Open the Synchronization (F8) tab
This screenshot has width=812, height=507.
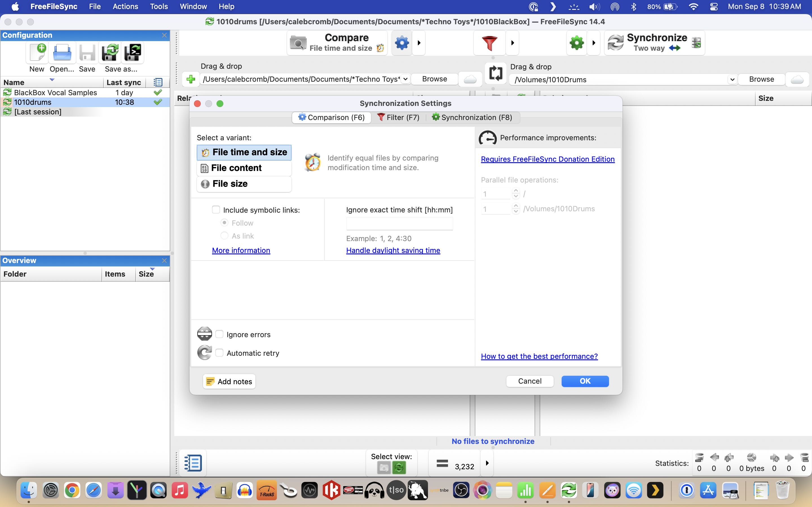coord(472,117)
